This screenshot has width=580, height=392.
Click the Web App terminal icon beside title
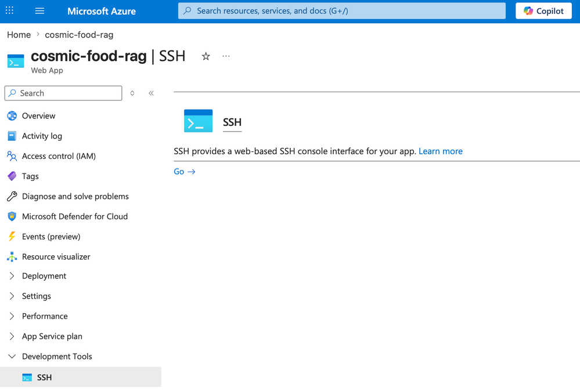(x=16, y=61)
